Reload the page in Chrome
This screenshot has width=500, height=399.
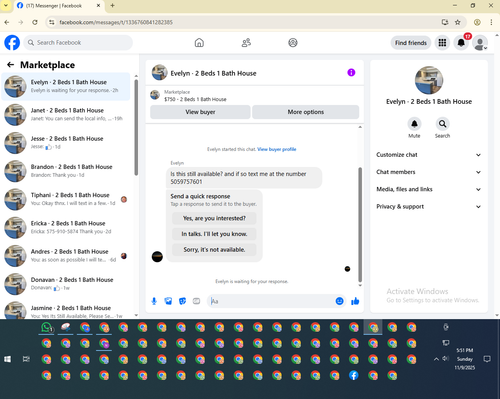click(35, 22)
